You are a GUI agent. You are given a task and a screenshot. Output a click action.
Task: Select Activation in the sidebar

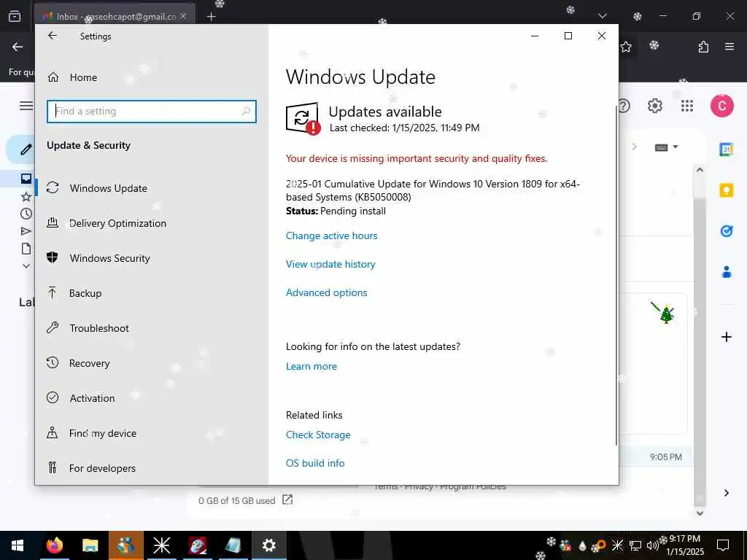92,398
